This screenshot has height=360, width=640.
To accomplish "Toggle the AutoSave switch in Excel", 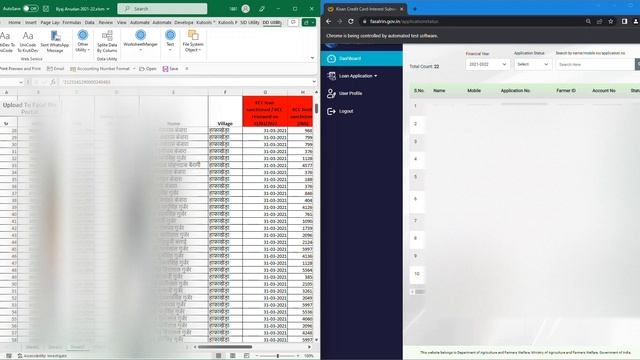I will [x=31, y=8].
